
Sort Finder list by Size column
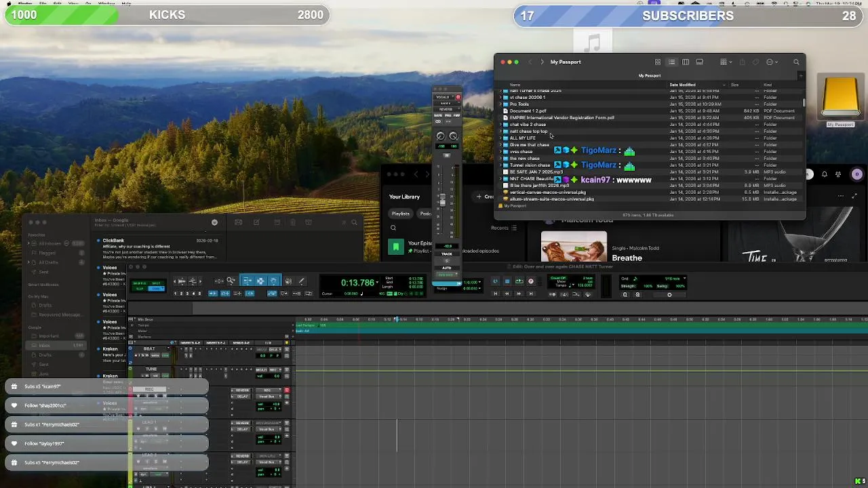(734, 85)
